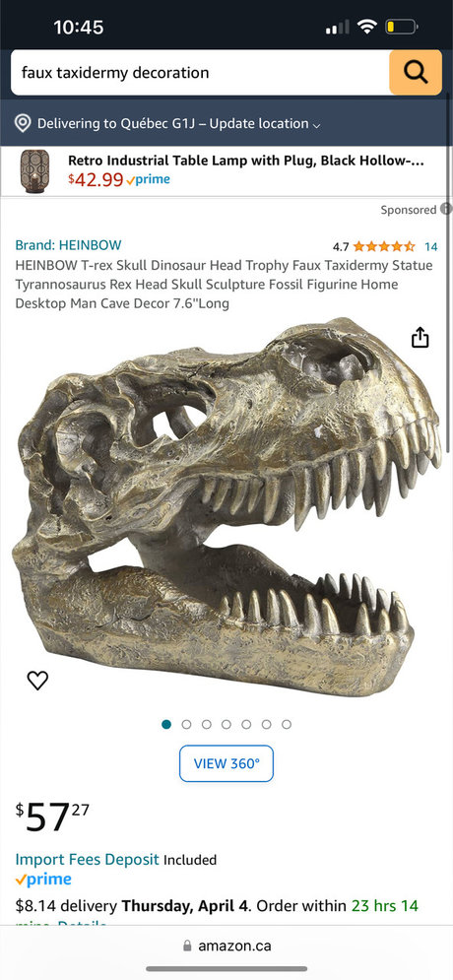Tap the T-rex skull product image
This screenshot has height=980, width=453.
pyautogui.click(x=226, y=506)
